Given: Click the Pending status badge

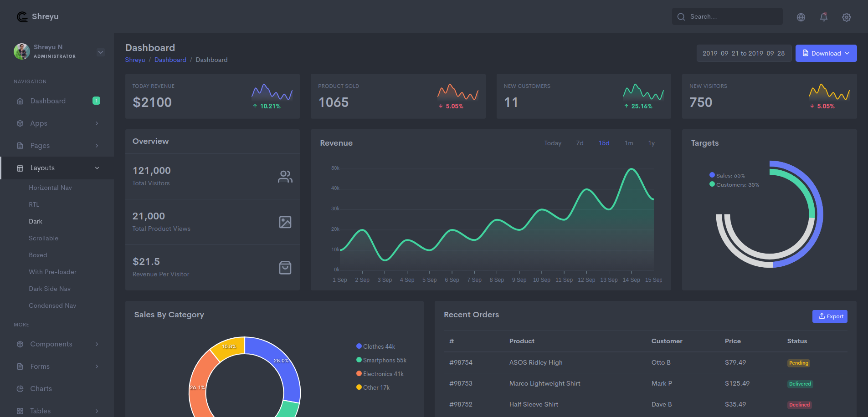Looking at the screenshot, I should pyautogui.click(x=799, y=363).
